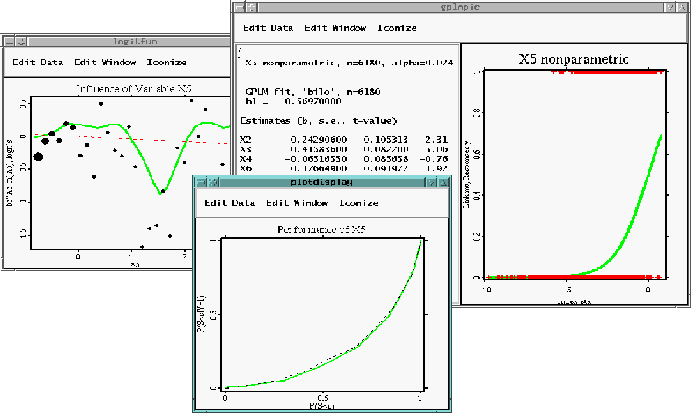Open Edit Window menu in logit.fun window
The image size is (691, 413).
pos(105,62)
